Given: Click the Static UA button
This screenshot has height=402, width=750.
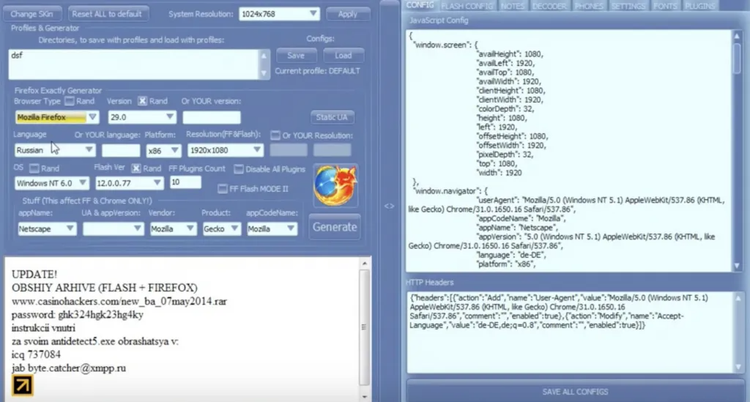Looking at the screenshot, I should pos(331,118).
